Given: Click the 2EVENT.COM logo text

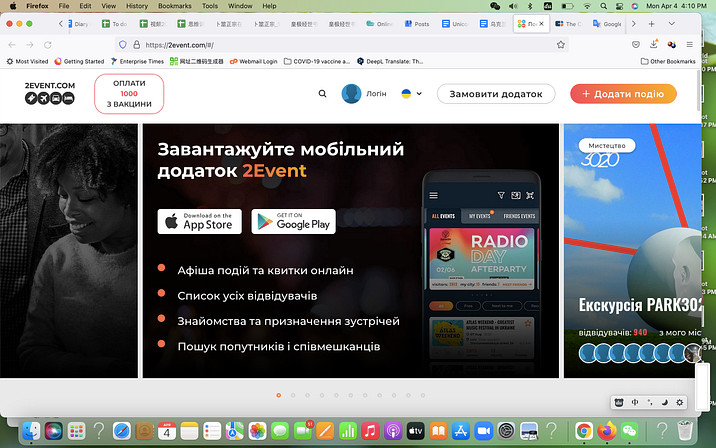Looking at the screenshot, I should [50, 85].
